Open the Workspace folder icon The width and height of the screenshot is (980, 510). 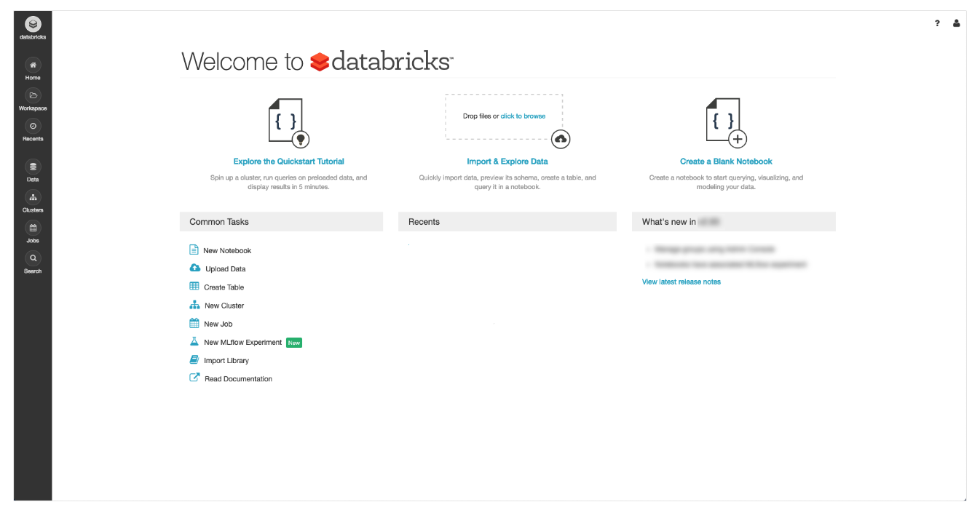pos(33,95)
